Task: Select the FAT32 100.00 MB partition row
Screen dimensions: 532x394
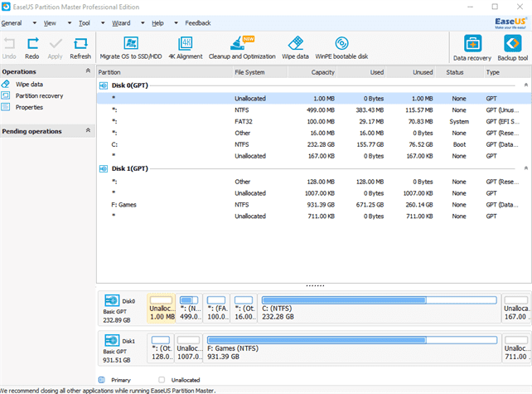Action: pyautogui.click(x=314, y=122)
